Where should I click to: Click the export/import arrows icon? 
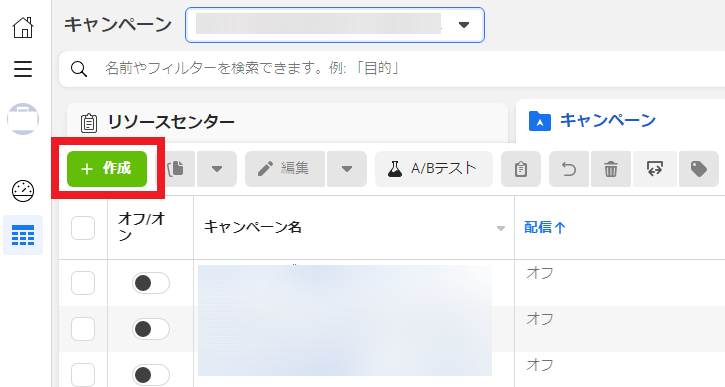(x=655, y=169)
